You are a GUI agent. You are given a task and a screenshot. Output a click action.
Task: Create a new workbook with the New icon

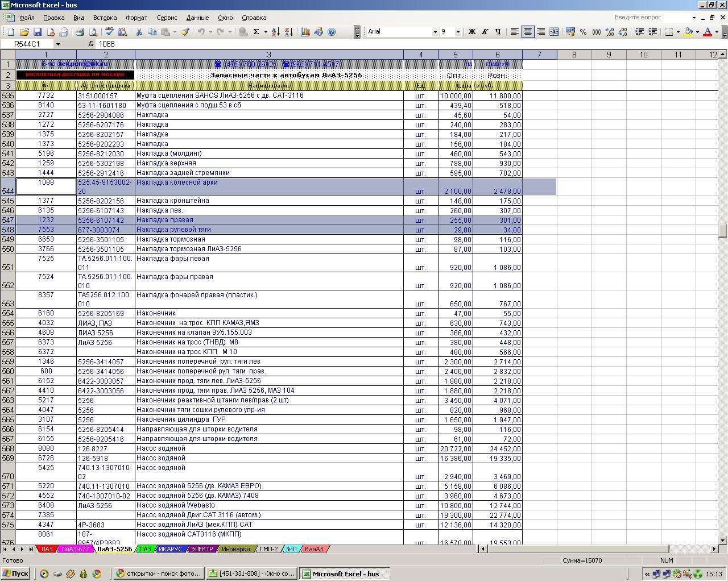(x=11, y=32)
